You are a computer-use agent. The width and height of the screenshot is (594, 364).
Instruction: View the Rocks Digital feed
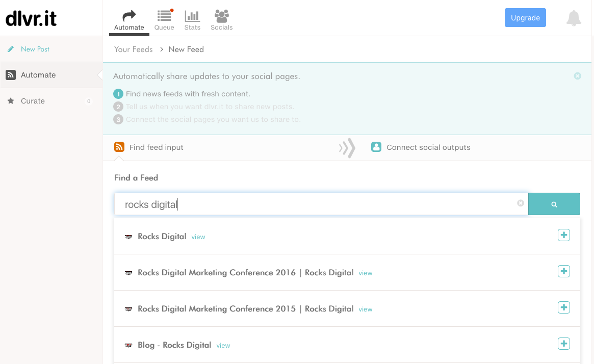click(x=198, y=237)
